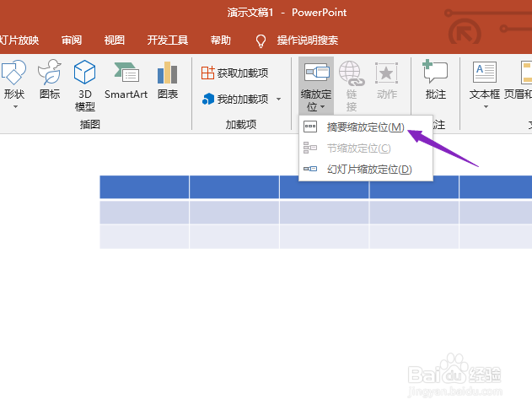
Task: Select the first blue header table cell
Action: tap(144, 186)
